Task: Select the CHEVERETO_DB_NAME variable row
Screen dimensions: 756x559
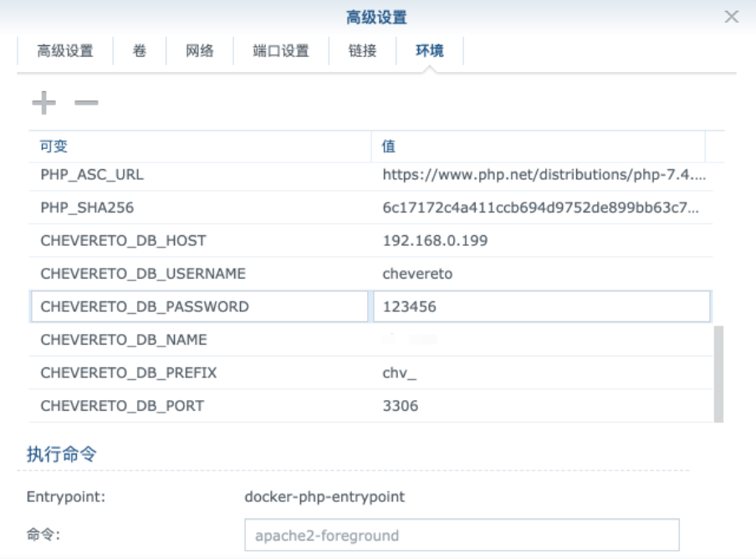Action: [124, 340]
